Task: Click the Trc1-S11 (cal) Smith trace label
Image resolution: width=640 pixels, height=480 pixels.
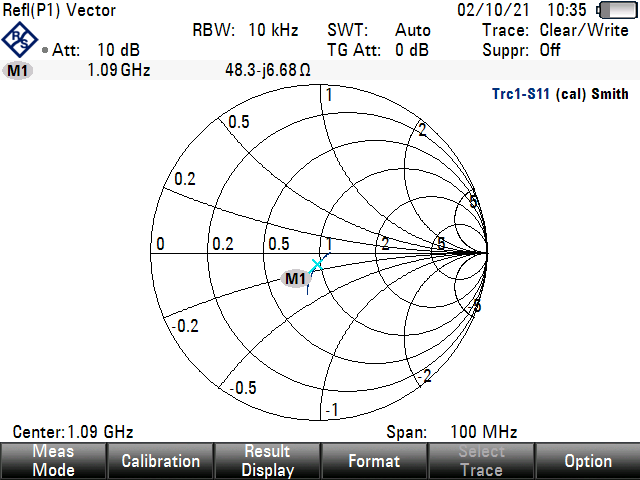Action: coord(560,94)
